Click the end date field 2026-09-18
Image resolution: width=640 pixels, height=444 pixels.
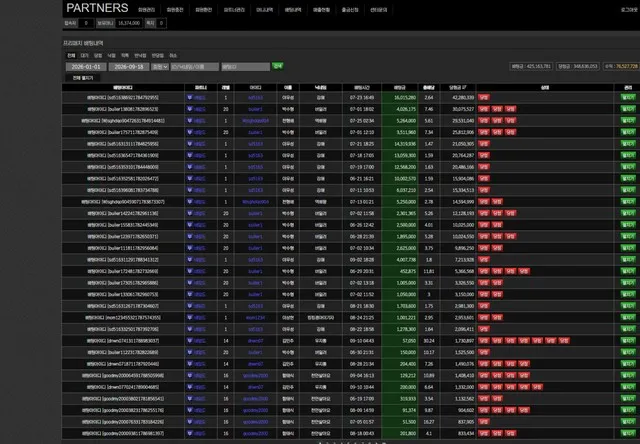tap(129, 67)
